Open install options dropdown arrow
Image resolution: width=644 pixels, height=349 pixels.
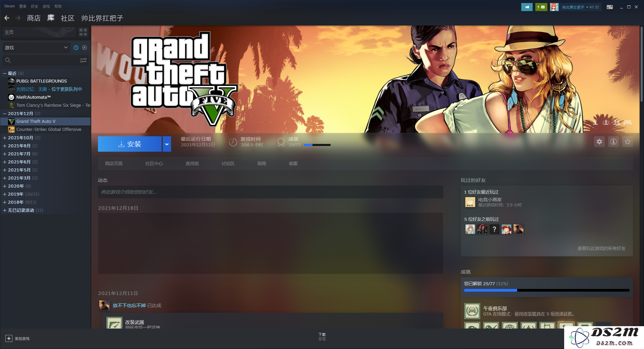click(x=167, y=144)
